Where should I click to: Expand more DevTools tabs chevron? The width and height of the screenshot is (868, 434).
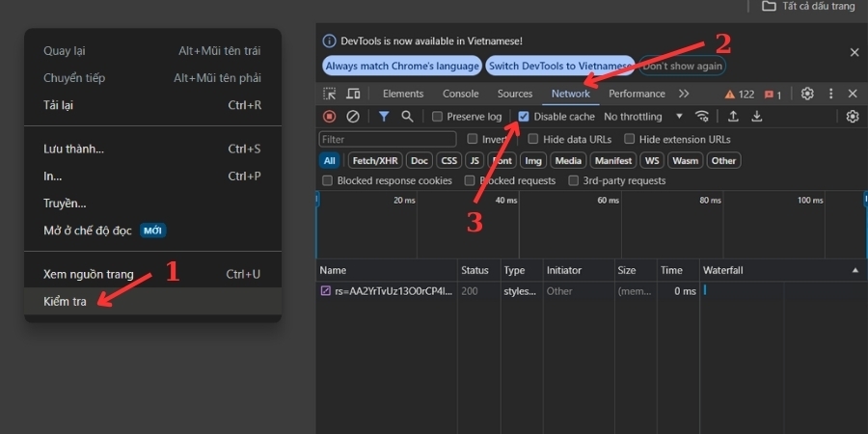(x=684, y=94)
